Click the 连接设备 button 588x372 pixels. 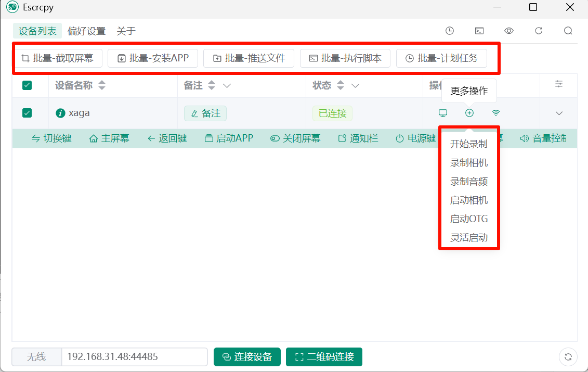(247, 357)
